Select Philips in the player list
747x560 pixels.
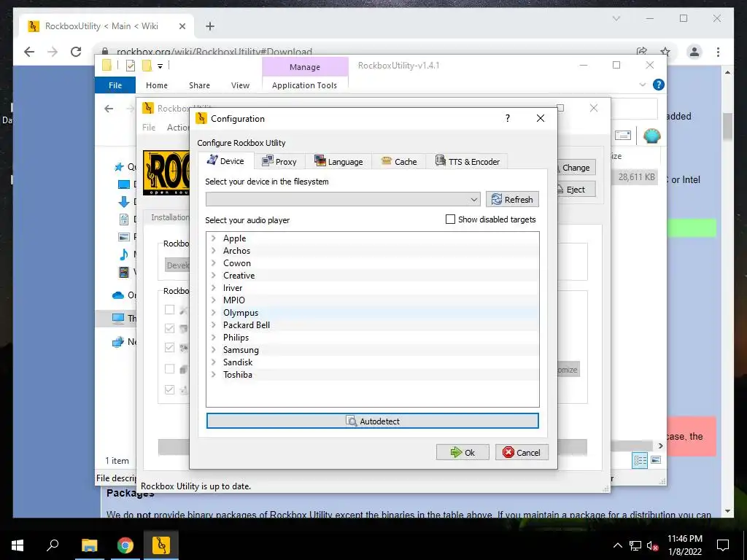pos(236,337)
